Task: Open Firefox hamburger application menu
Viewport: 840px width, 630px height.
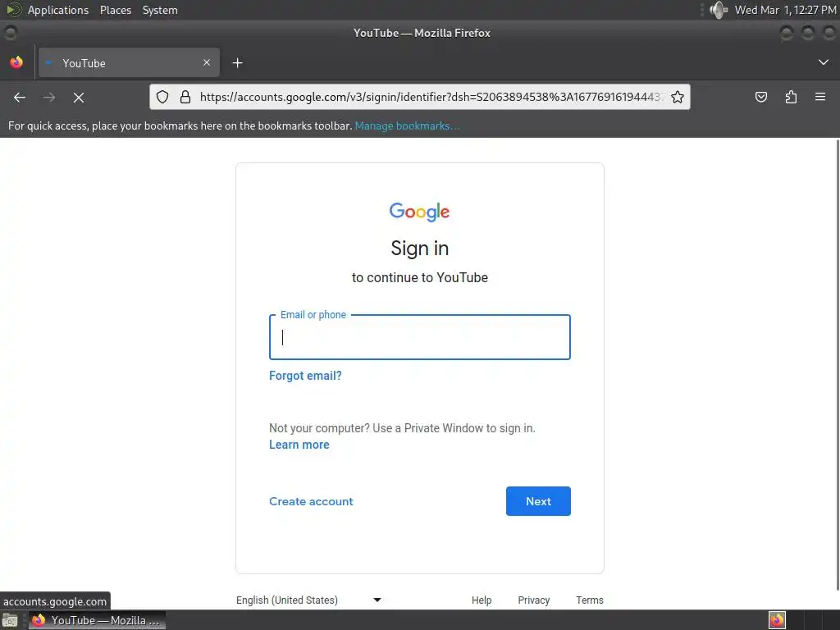Action: (820, 97)
